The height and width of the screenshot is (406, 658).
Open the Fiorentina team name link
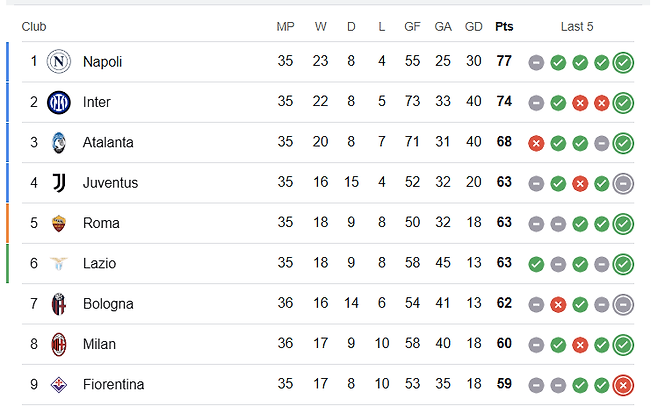pyautogui.click(x=113, y=385)
